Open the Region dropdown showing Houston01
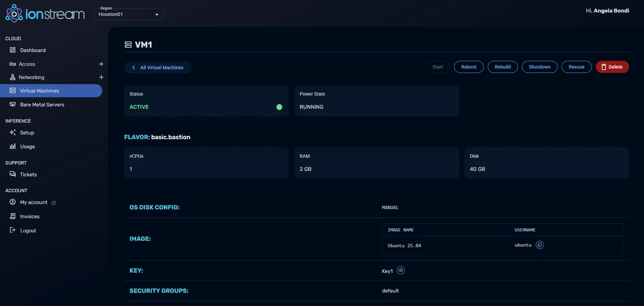The image size is (644, 306). tap(128, 14)
